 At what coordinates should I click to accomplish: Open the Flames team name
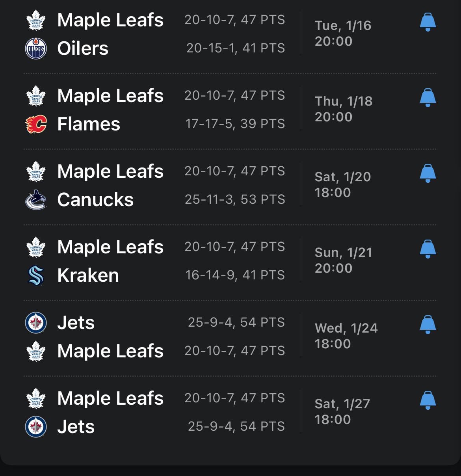click(x=89, y=124)
